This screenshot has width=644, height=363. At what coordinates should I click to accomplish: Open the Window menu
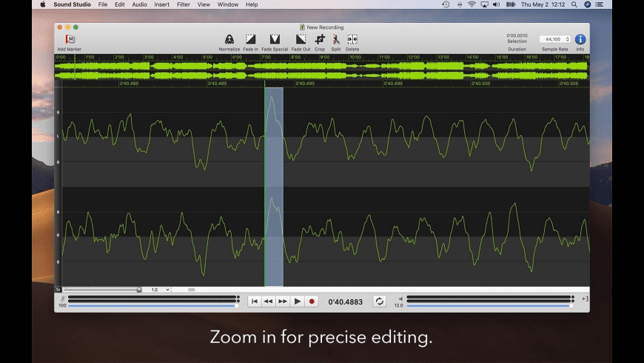pyautogui.click(x=227, y=4)
